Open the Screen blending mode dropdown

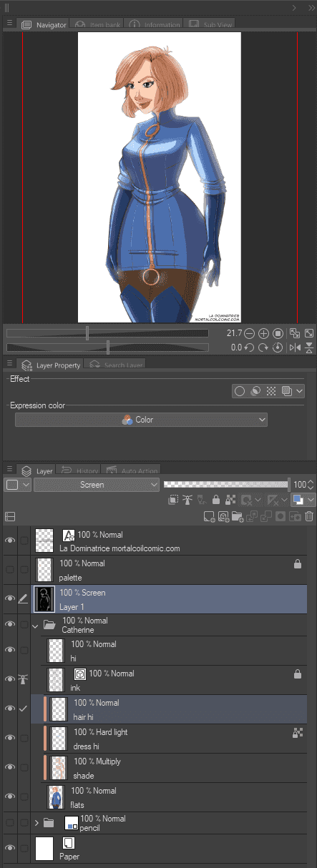pos(97,485)
